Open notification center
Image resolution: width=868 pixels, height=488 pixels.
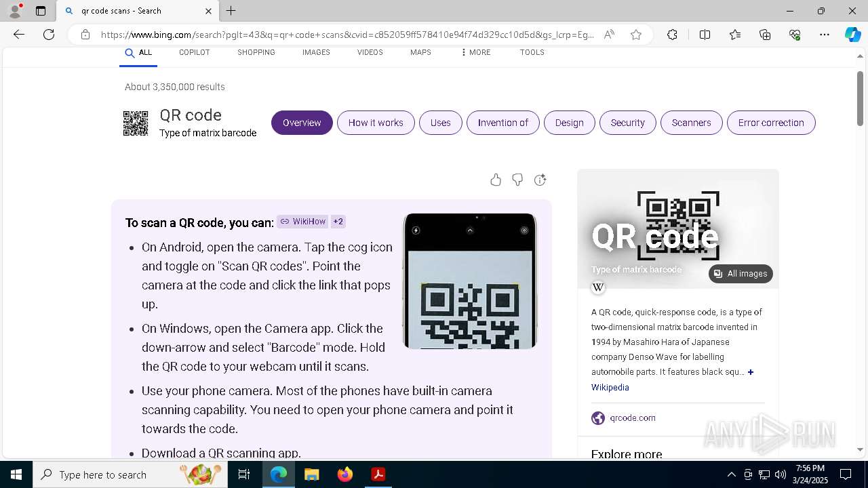coord(846,474)
